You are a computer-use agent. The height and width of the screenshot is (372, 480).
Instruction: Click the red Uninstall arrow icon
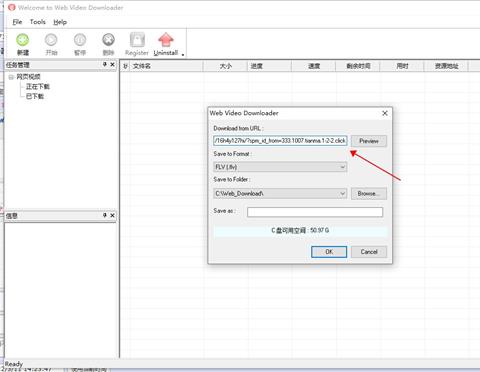[x=166, y=40]
